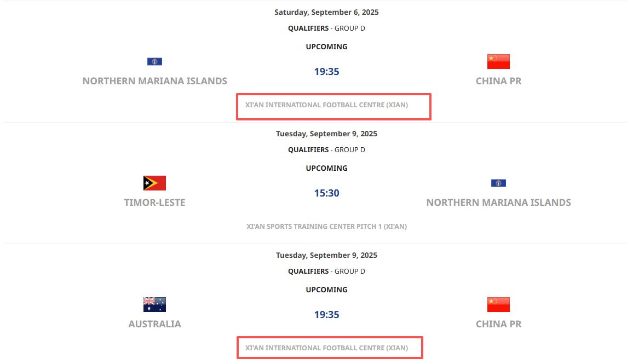Screen dimensions: 627x364
Task: Click the Saturday, September 6, 2025 date heading
Action: (x=326, y=12)
